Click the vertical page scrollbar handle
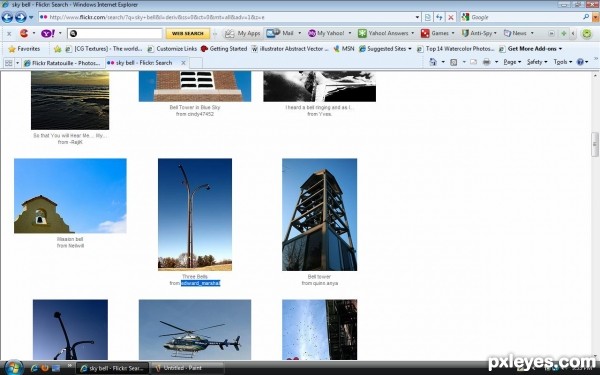 (x=595, y=144)
